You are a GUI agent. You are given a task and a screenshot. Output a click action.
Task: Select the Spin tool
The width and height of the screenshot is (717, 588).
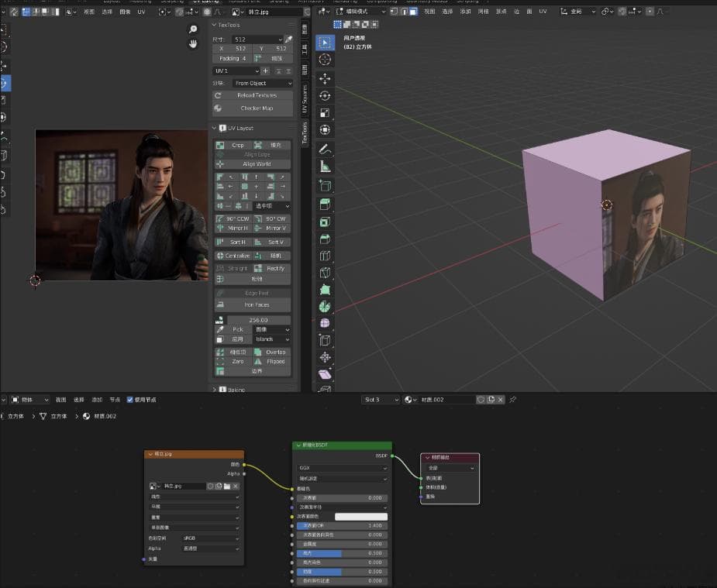click(325, 306)
